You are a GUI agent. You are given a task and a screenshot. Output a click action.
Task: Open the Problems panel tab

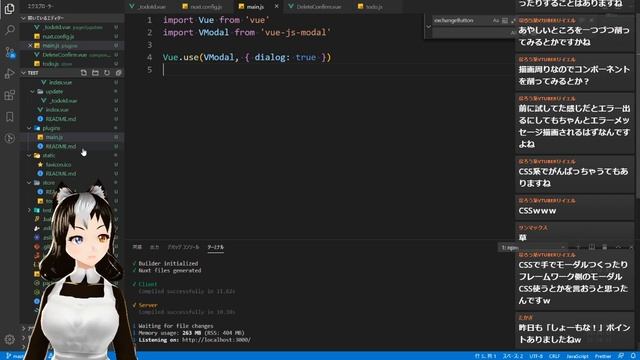pyautogui.click(x=137, y=247)
